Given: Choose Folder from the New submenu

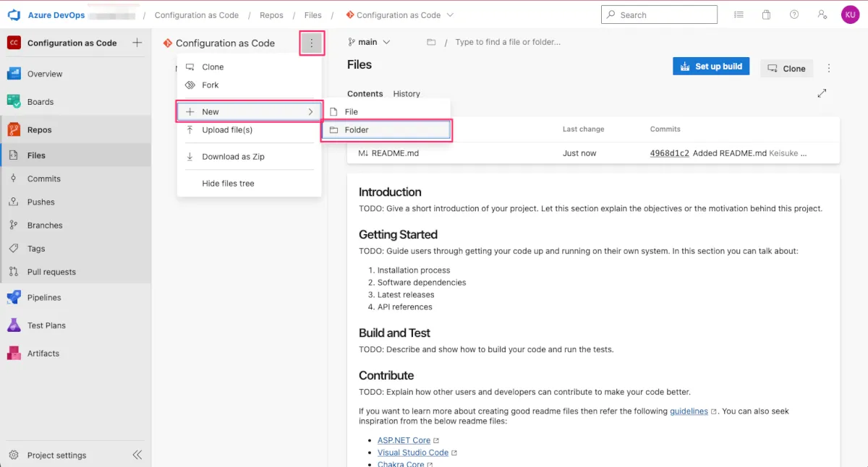Looking at the screenshot, I should [x=386, y=130].
